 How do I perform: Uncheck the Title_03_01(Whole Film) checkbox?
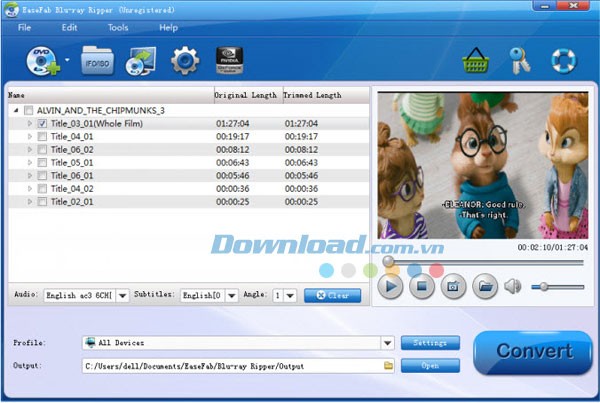42,123
